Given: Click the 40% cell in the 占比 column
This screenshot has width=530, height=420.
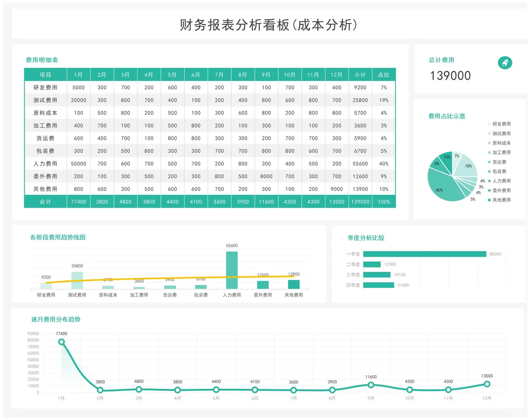Looking at the screenshot, I should pyautogui.click(x=384, y=164).
